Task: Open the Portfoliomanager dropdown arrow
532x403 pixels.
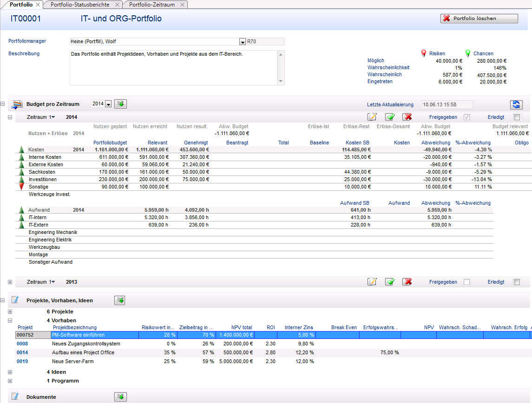Action: (242, 42)
